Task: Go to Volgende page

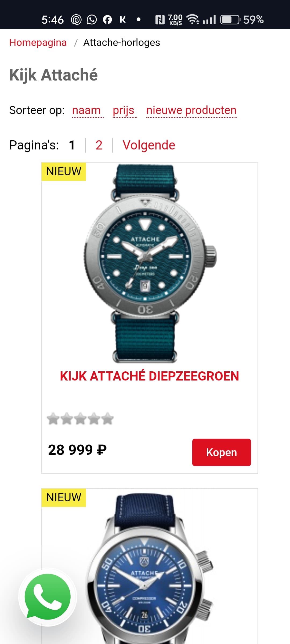Action: (x=149, y=145)
